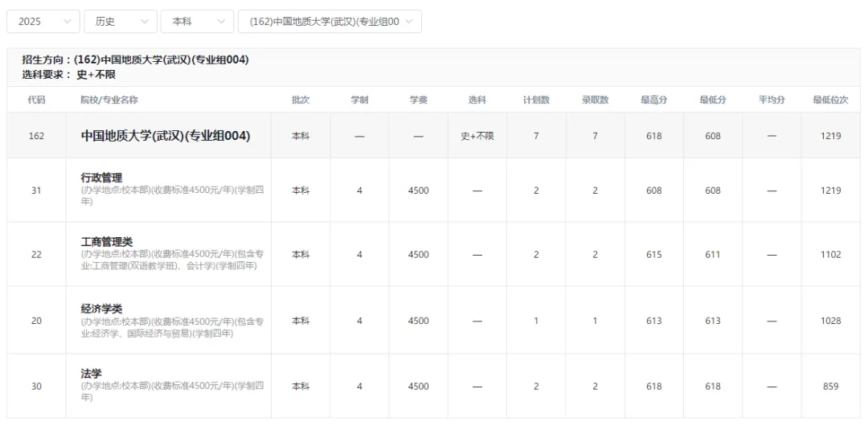Click the 招生方向 heading line
The image size is (868, 430).
coord(135,60)
